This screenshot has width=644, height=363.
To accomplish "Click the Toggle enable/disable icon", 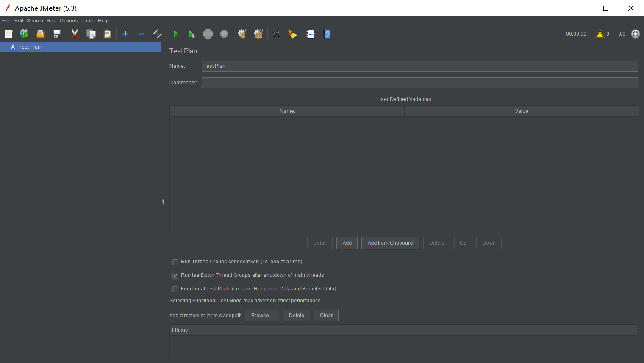I will [158, 34].
